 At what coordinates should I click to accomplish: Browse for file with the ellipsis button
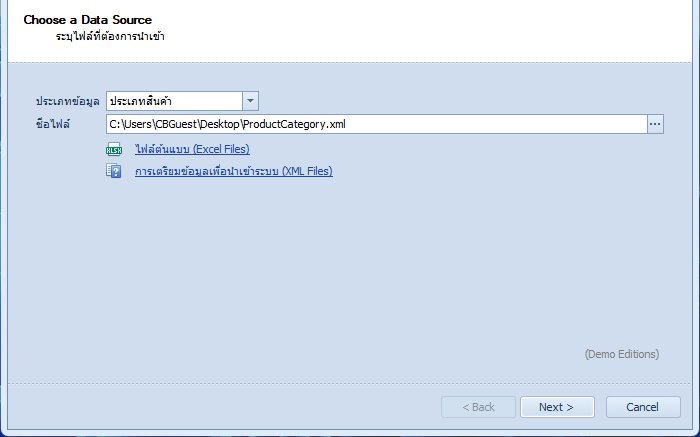(x=655, y=124)
